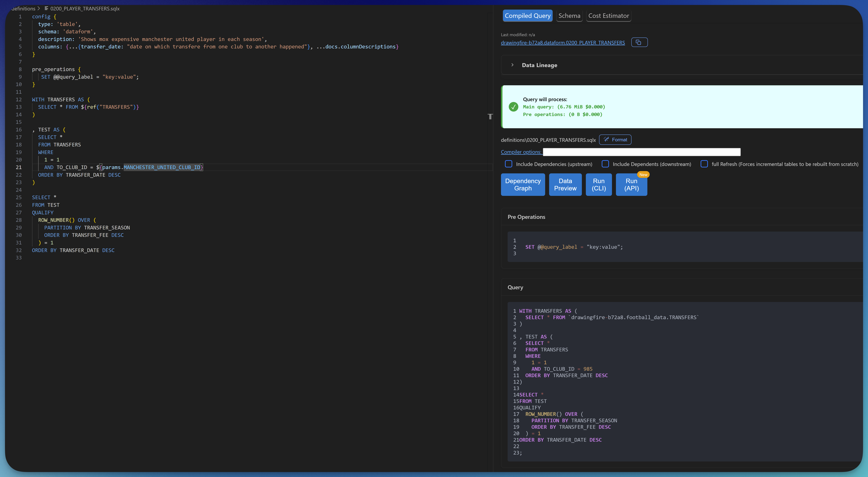
Task: Click the Compiler options link
Action: pyautogui.click(x=521, y=152)
